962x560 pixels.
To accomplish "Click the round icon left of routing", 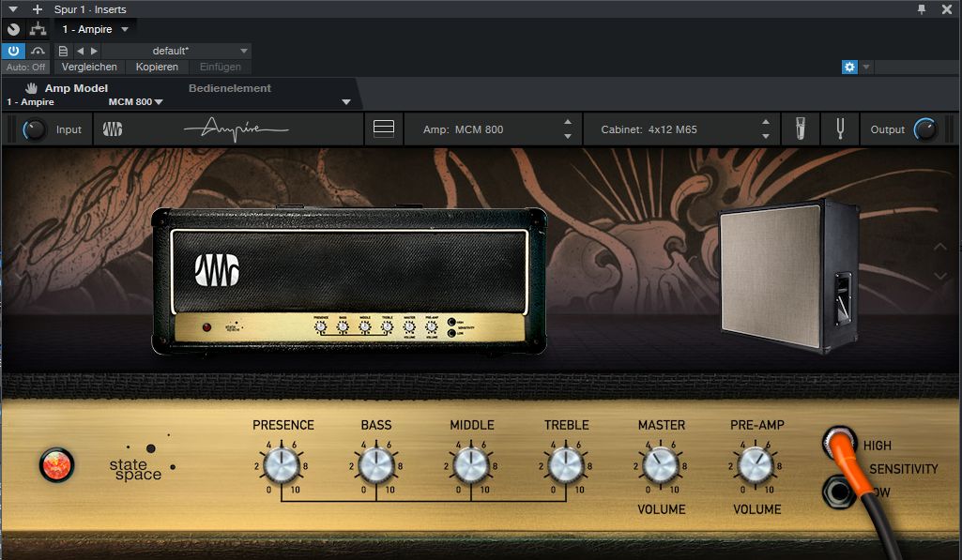I will [13, 29].
